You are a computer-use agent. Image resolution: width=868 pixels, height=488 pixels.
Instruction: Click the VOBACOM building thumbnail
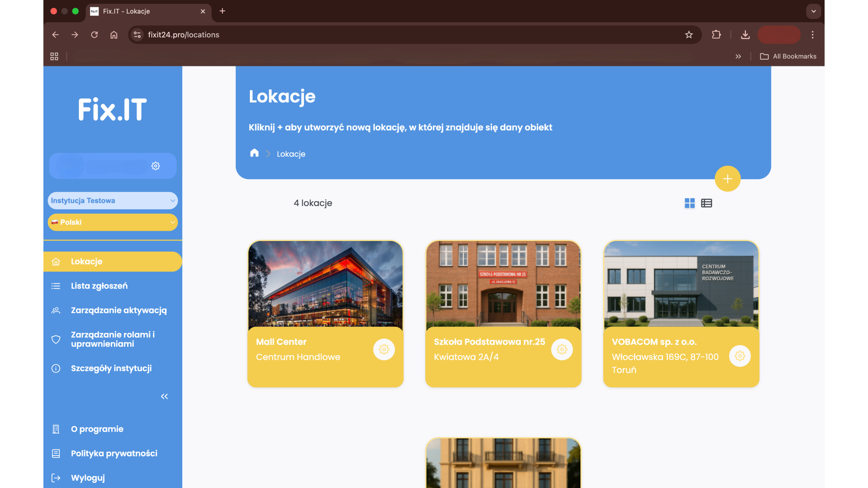point(681,284)
